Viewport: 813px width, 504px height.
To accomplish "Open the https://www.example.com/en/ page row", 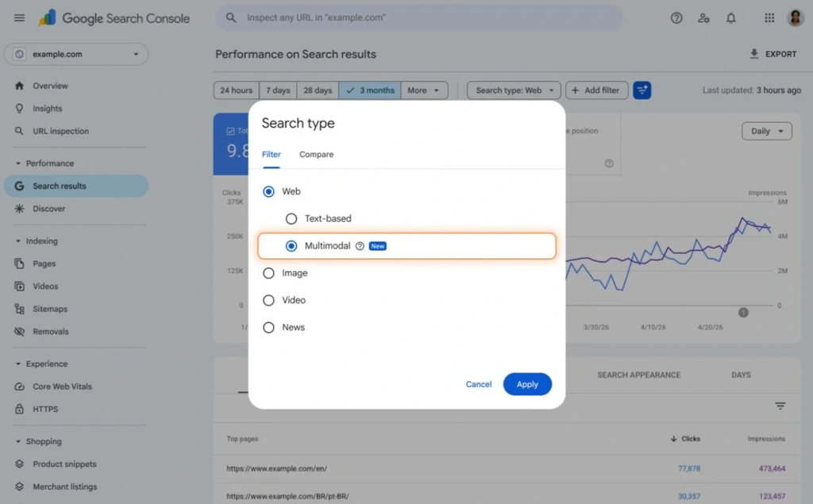I will coord(507,468).
